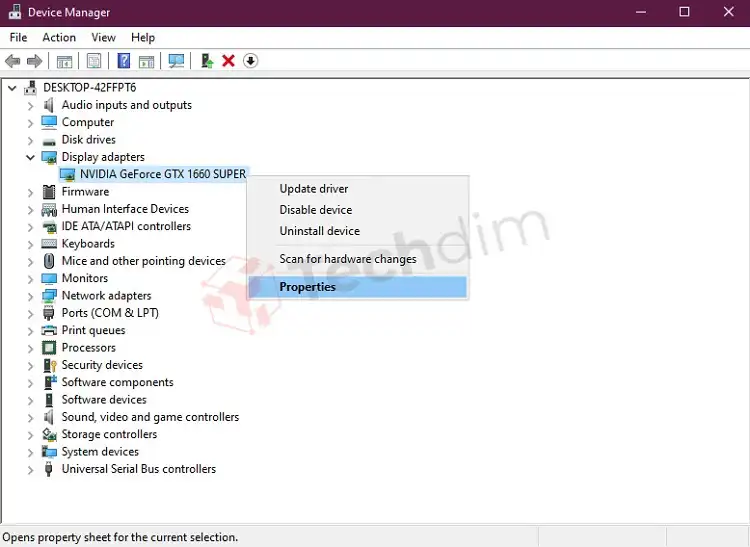750x547 pixels.
Task: Open the View menu
Action: click(x=103, y=37)
